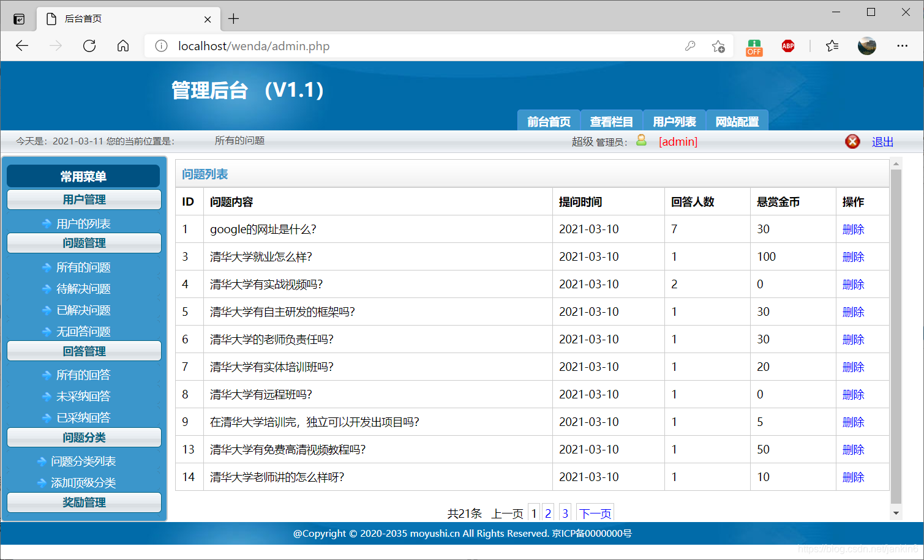
Task: Click arrow icon beside 未采纳回答
Action: point(47,397)
